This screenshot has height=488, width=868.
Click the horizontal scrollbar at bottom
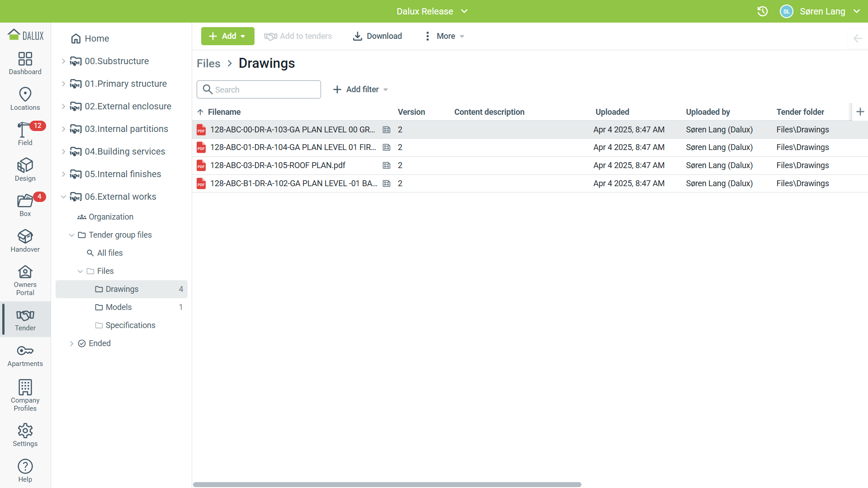point(387,484)
